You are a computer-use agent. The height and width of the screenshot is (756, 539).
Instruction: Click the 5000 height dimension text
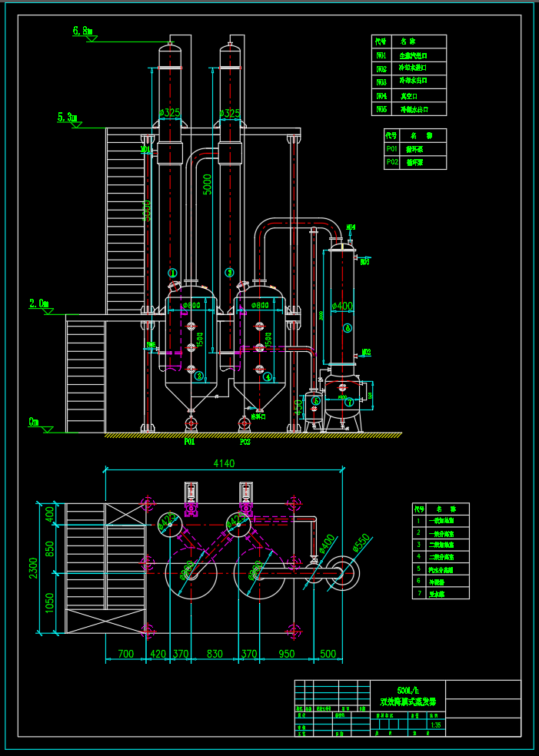pos(207,184)
